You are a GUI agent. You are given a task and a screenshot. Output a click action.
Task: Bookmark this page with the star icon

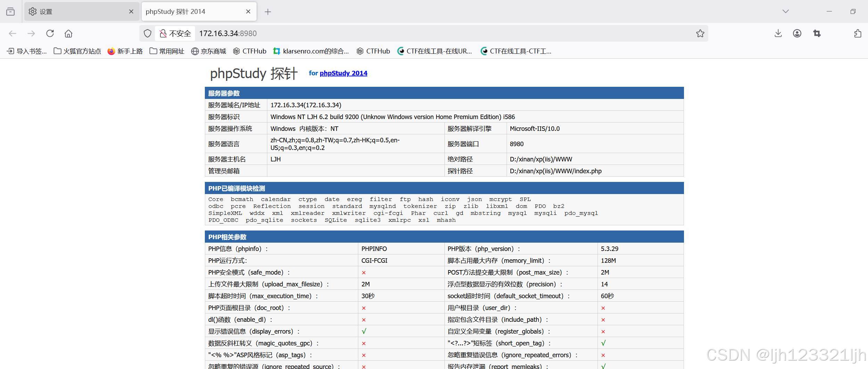click(x=700, y=33)
